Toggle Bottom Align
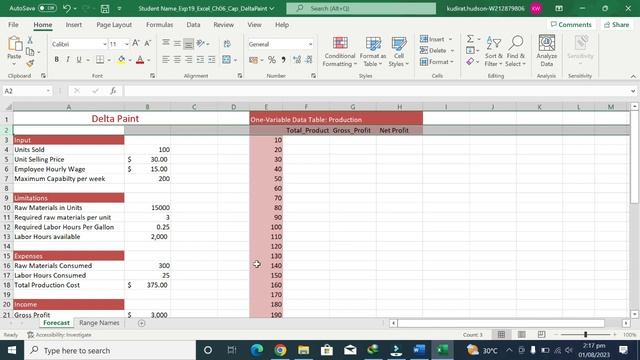The width and height of the screenshot is (640, 360). tap(188, 43)
